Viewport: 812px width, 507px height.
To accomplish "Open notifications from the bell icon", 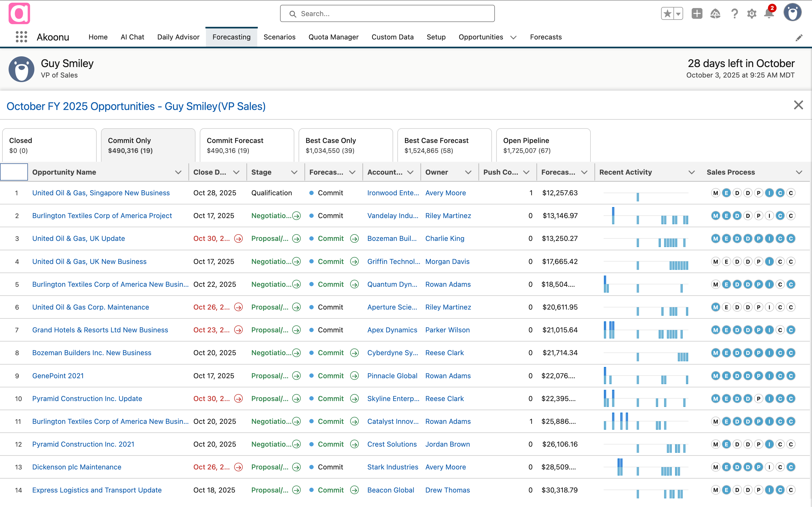I will click(x=769, y=14).
